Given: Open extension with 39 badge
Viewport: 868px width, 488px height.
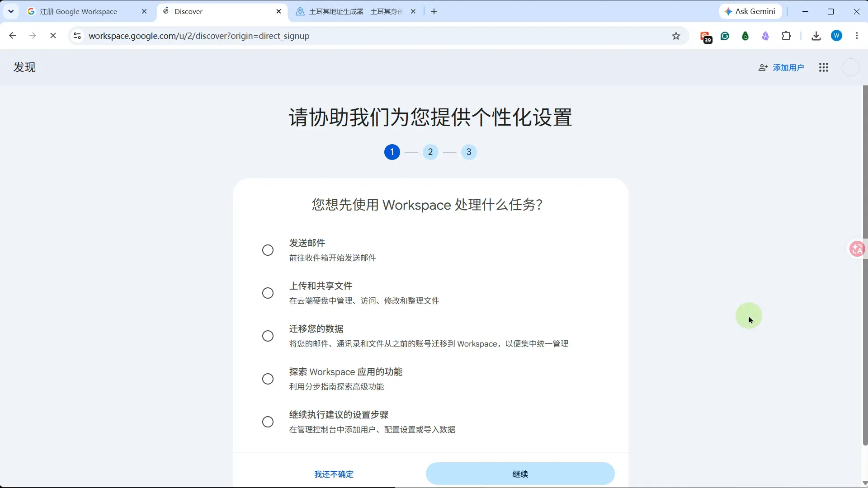Looking at the screenshot, I should click(706, 37).
